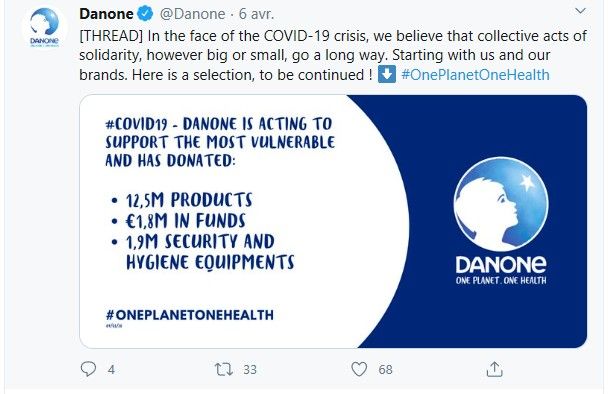This screenshot has height=394, width=612.
Task: Open the #OnePlanetOneHealth hashtag link
Action: [x=475, y=75]
